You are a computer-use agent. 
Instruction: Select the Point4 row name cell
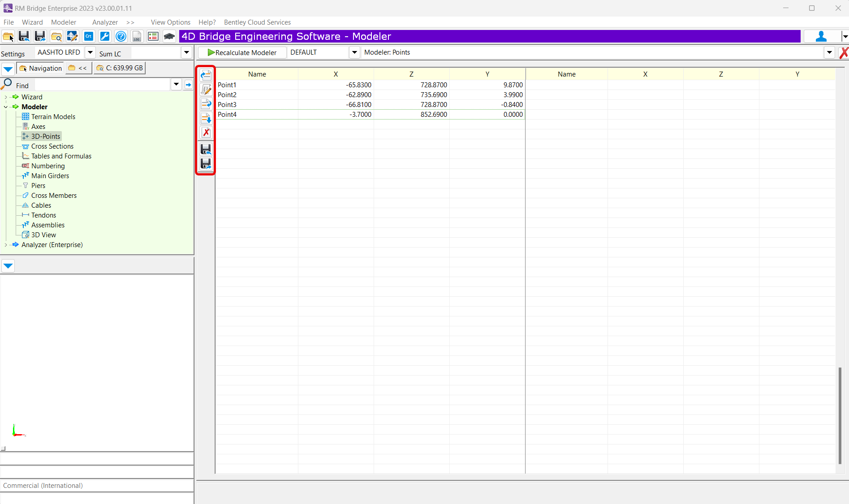tap(257, 115)
